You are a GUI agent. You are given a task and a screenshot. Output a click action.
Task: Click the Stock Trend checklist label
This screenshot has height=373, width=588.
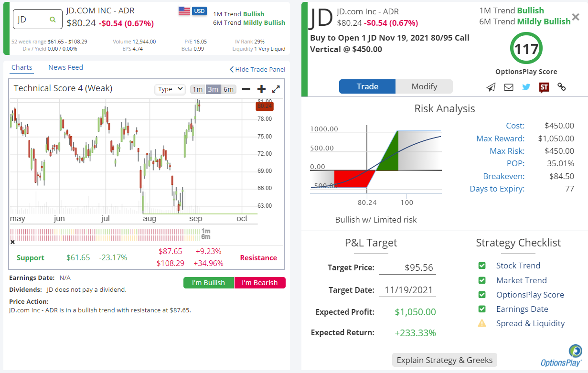click(x=518, y=266)
